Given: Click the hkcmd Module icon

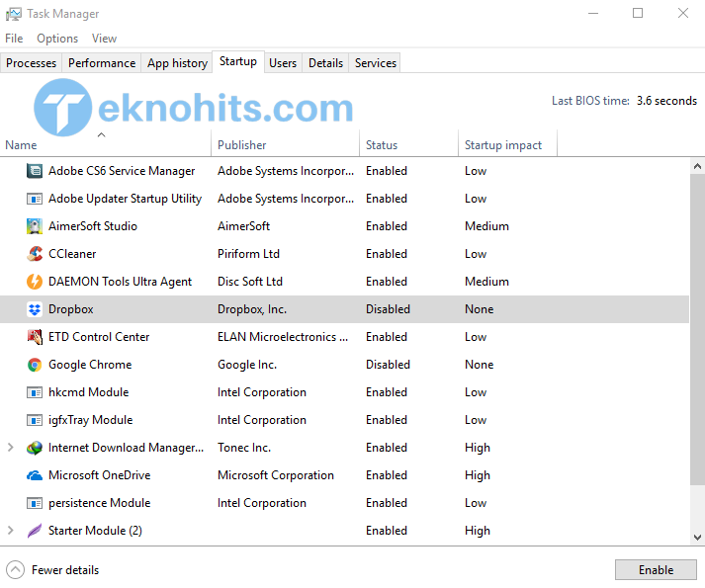Looking at the screenshot, I should coord(35,392).
